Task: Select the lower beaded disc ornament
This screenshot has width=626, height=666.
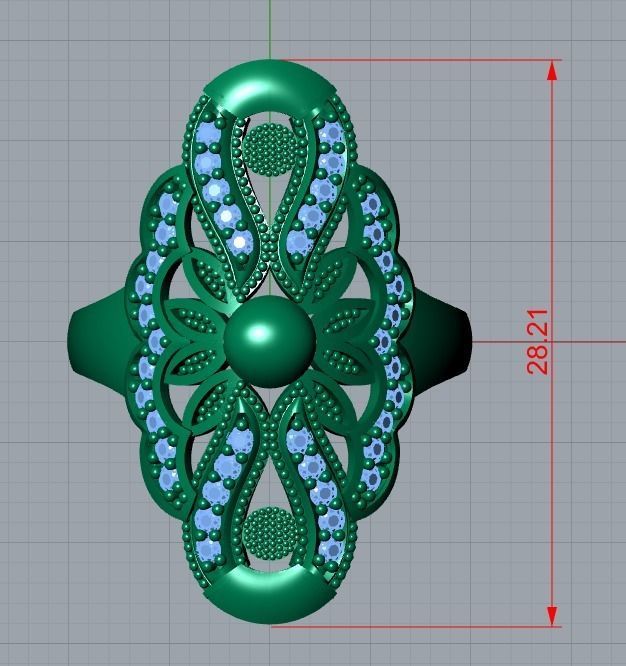Action: tap(271, 533)
